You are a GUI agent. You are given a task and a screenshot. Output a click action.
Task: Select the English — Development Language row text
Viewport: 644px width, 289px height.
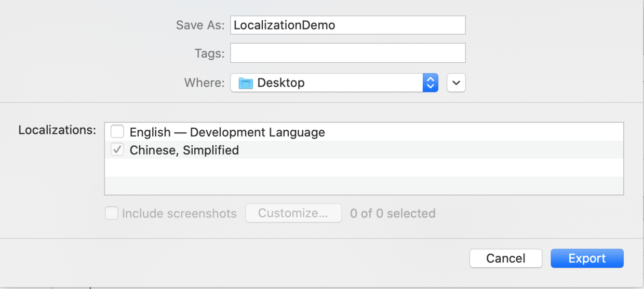point(227,132)
